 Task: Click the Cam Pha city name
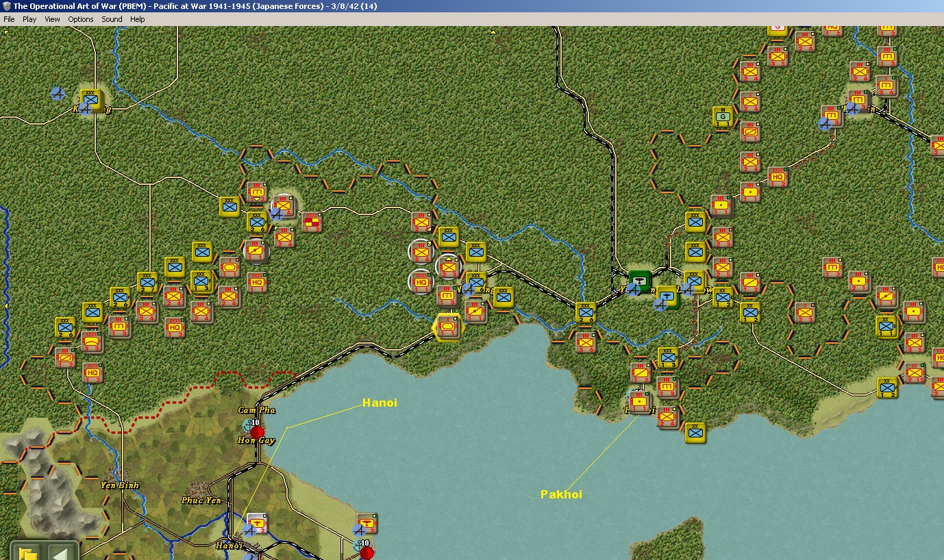257,410
